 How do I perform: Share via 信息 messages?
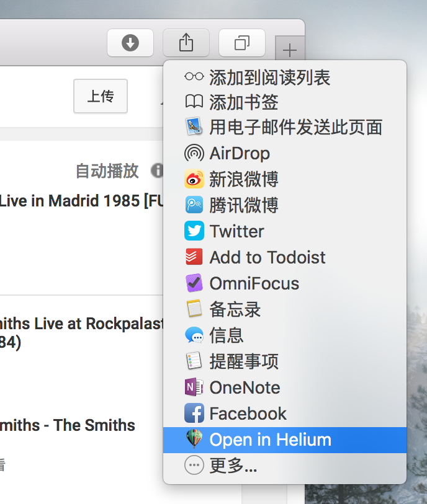tap(285, 335)
